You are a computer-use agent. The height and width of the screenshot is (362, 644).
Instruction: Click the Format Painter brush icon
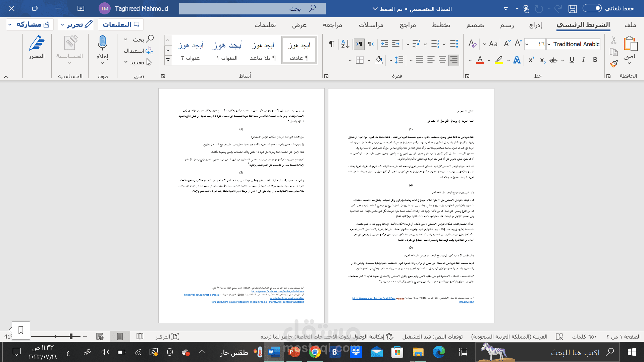pyautogui.click(x=614, y=64)
